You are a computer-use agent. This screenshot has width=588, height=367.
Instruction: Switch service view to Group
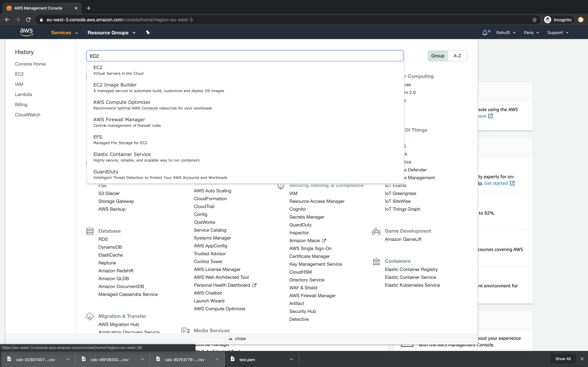click(x=437, y=56)
